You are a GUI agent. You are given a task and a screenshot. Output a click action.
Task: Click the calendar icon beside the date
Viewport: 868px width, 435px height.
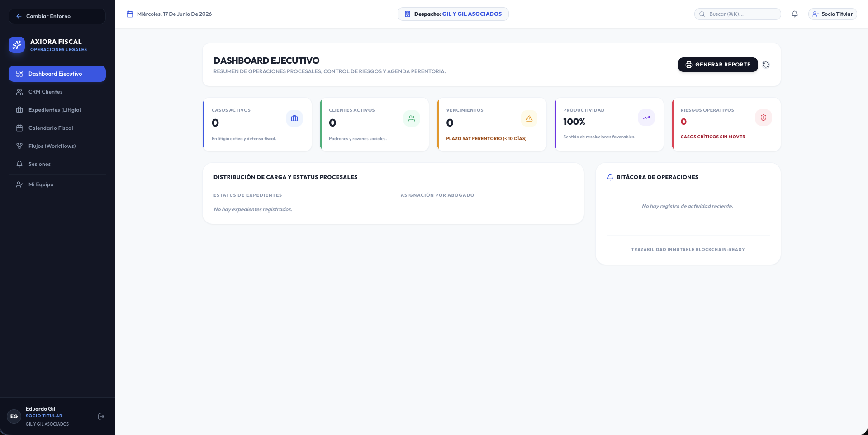(130, 14)
